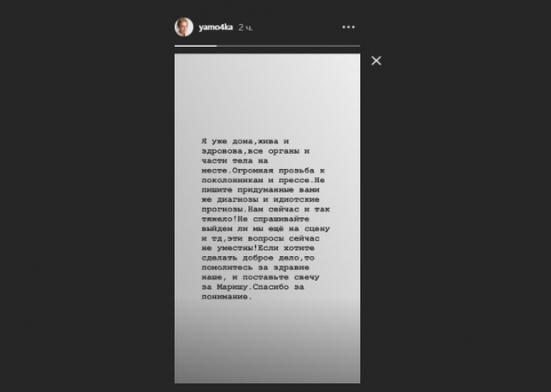Click the line 'поклонникам и прессе. Не'
Image resolution: width=551 pixels, height=392 pixels.
[263, 180]
